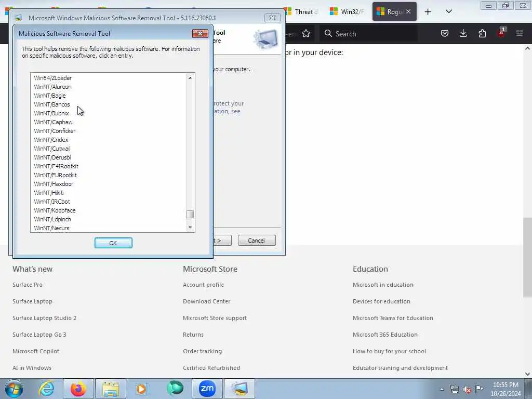
Task: Open Microsoft Teams for Education link
Action: 393,318
